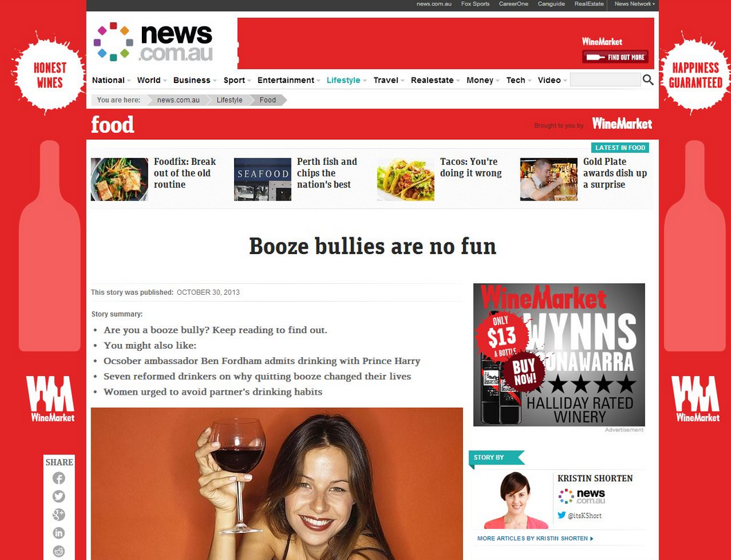Open the Perth fish and chips story
Viewport: 731px width, 560px height.
327,173
